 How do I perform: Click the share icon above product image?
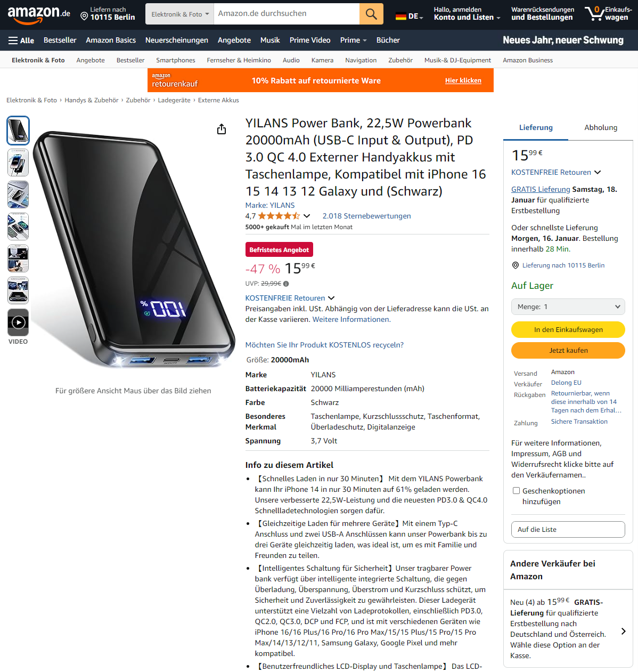(x=222, y=129)
